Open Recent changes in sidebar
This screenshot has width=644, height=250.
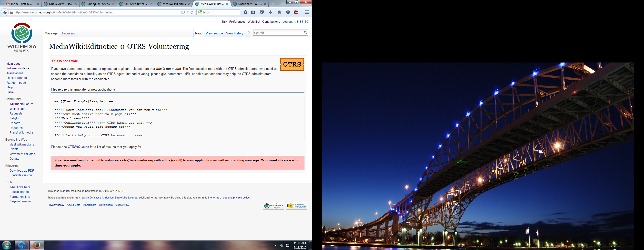click(x=18, y=78)
